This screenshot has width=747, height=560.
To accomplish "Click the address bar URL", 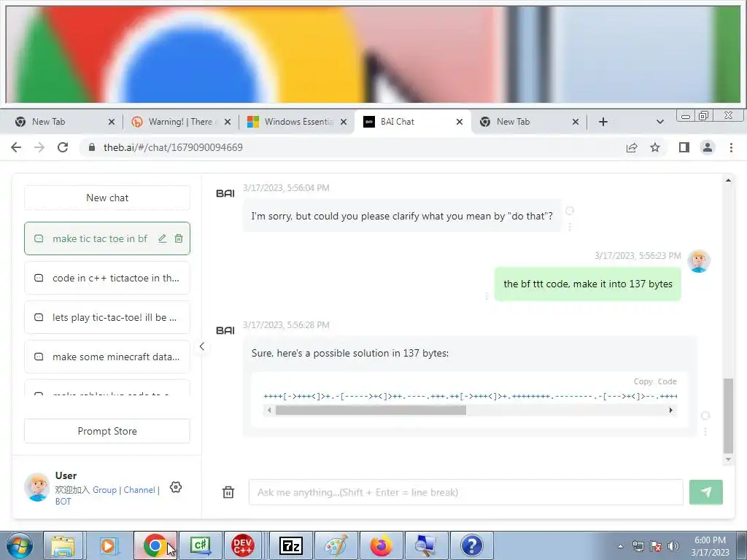I will (173, 147).
